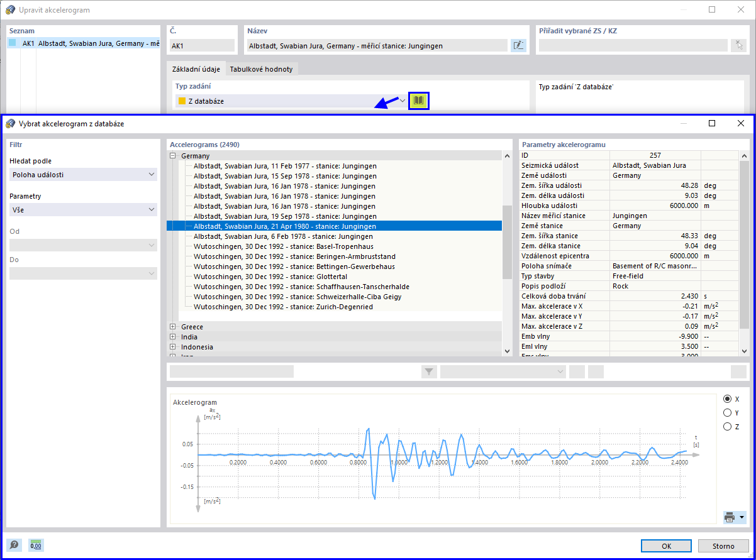Select the Y direction radio button
This screenshot has width=756, height=560.
click(728, 413)
